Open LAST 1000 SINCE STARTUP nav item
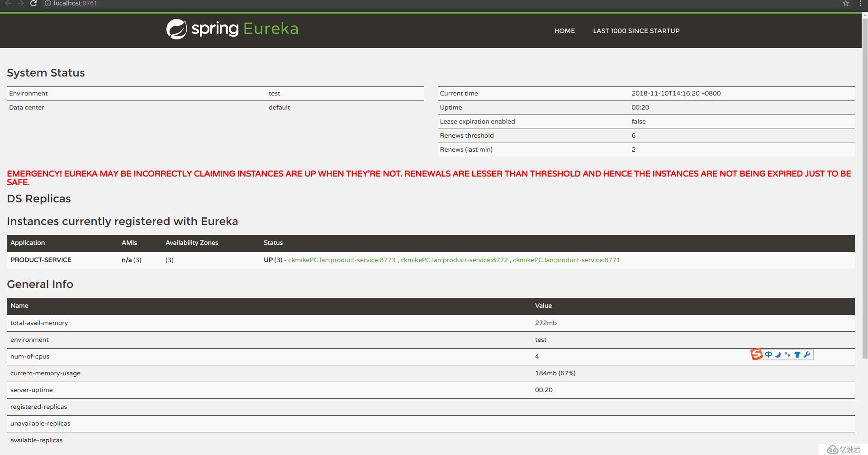The image size is (868, 455). coord(636,31)
